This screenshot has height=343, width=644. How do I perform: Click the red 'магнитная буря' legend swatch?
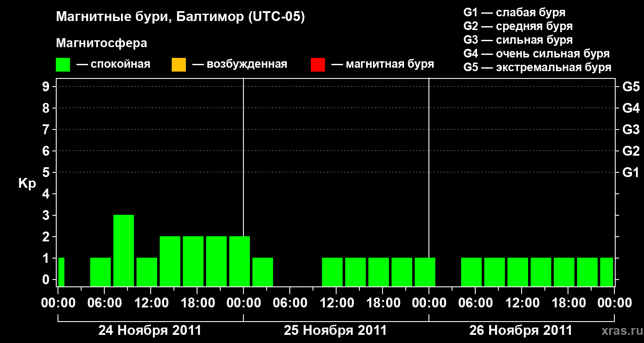pyautogui.click(x=318, y=65)
